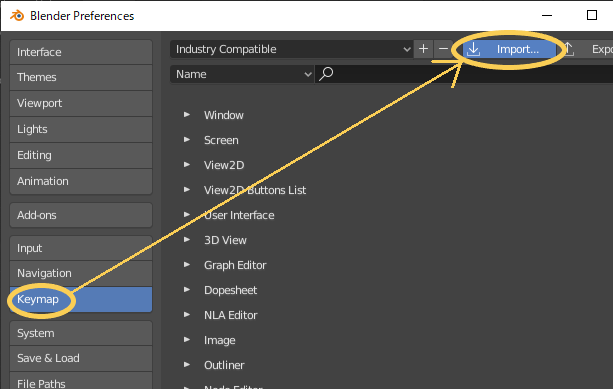Expand the Outliner keymap section

[x=187, y=365]
